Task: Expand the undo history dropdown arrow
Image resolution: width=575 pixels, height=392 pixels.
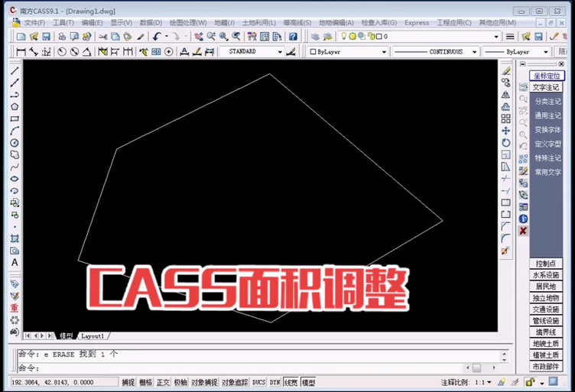Action: click(167, 36)
